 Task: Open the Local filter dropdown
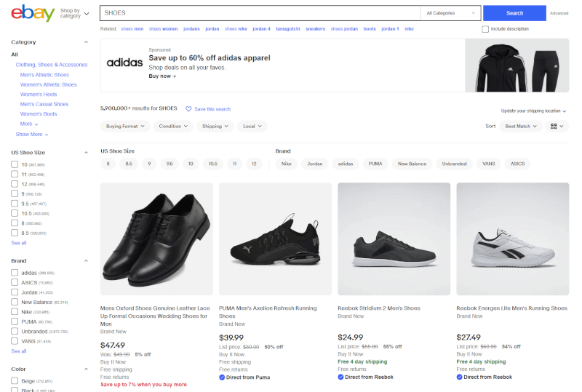[x=252, y=127]
